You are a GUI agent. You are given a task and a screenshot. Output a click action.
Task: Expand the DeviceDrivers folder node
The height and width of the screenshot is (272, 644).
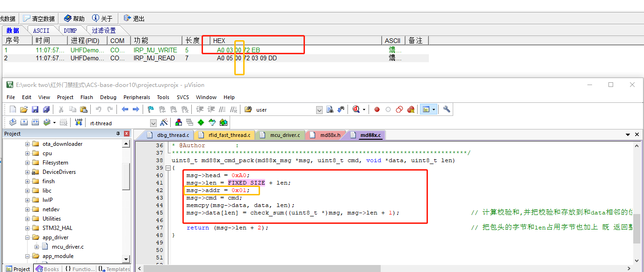(27, 172)
